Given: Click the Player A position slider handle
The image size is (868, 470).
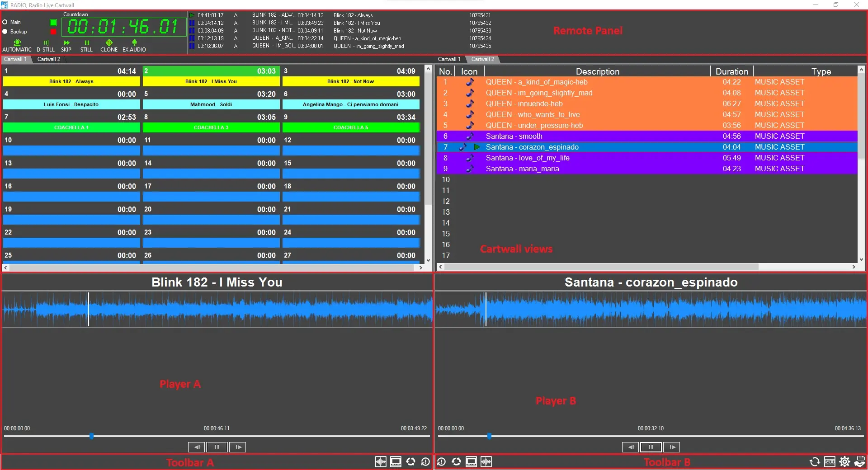Looking at the screenshot, I should point(91,436).
